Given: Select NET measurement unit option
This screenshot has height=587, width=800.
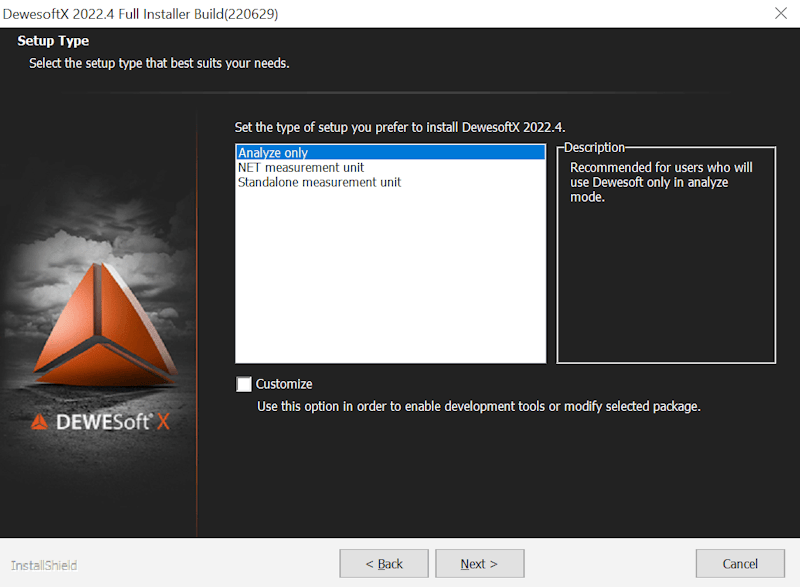Looking at the screenshot, I should [x=390, y=167].
